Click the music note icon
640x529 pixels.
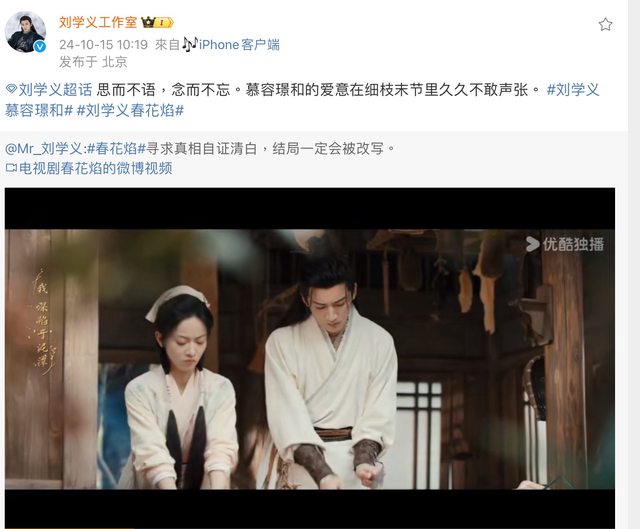(189, 44)
